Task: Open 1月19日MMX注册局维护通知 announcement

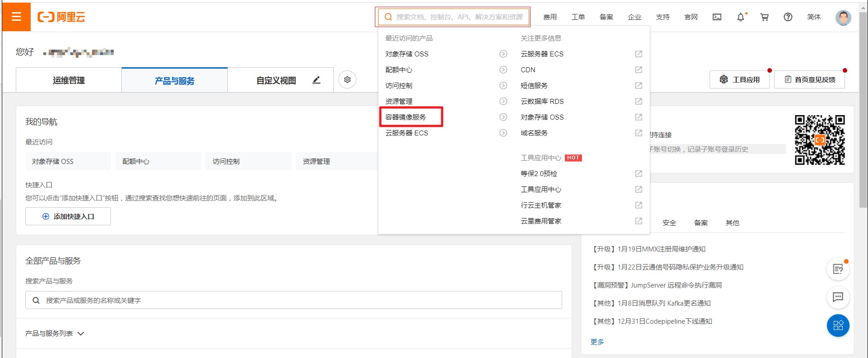Action: click(648, 249)
